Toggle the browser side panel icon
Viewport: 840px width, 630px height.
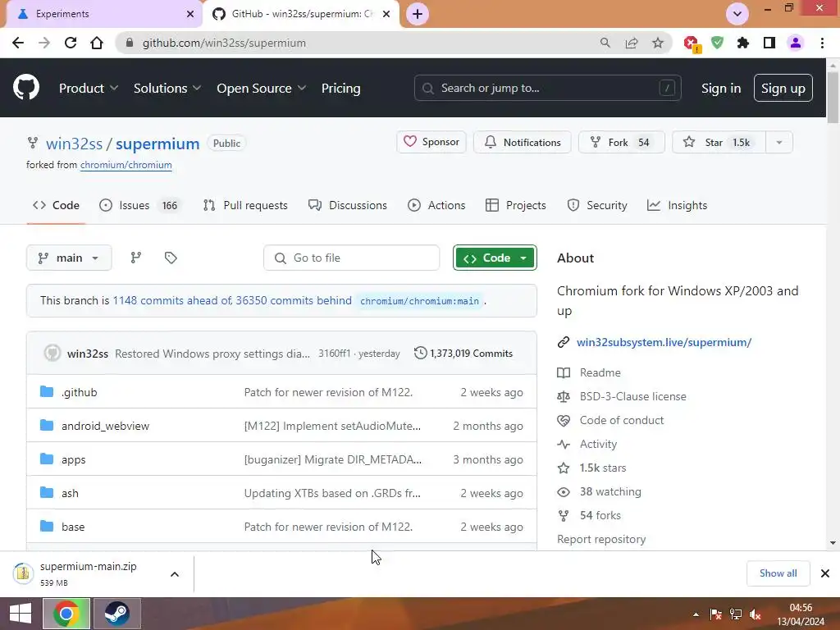pos(769,43)
